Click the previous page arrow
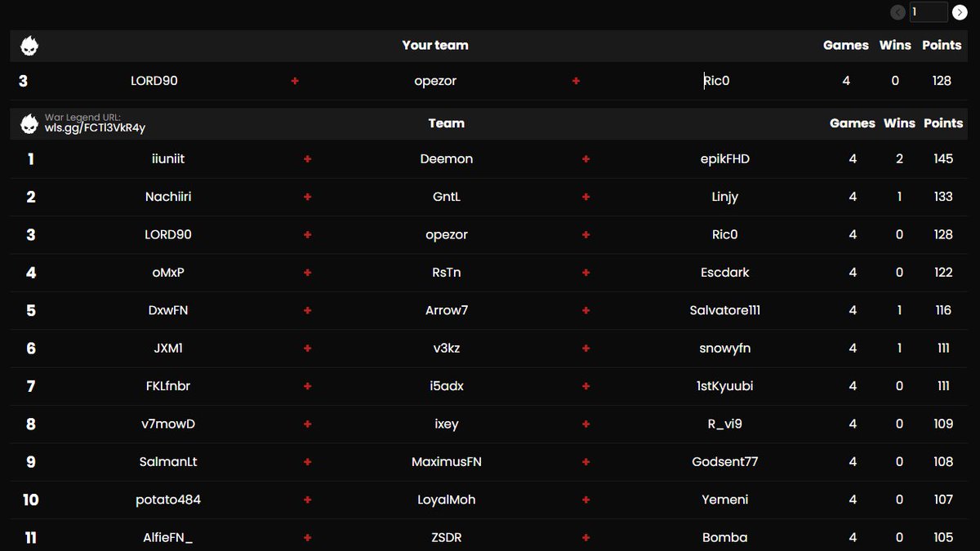 coord(898,12)
